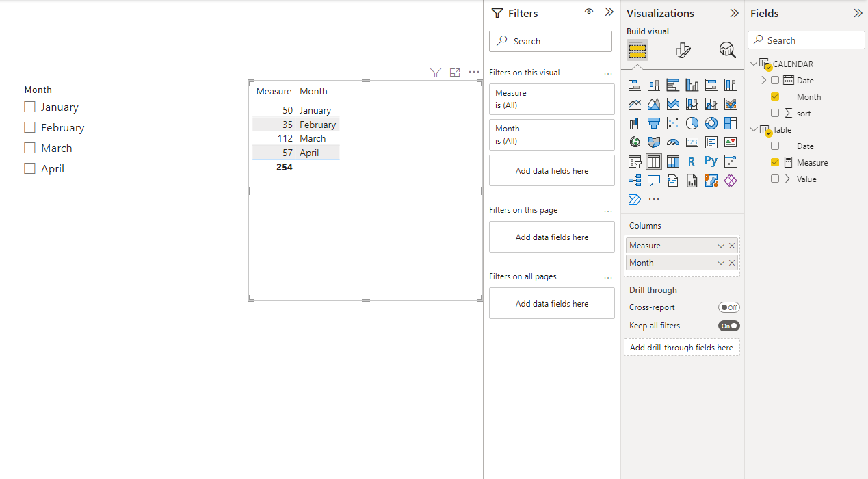
Task: Select the filled map visual
Action: click(x=653, y=142)
